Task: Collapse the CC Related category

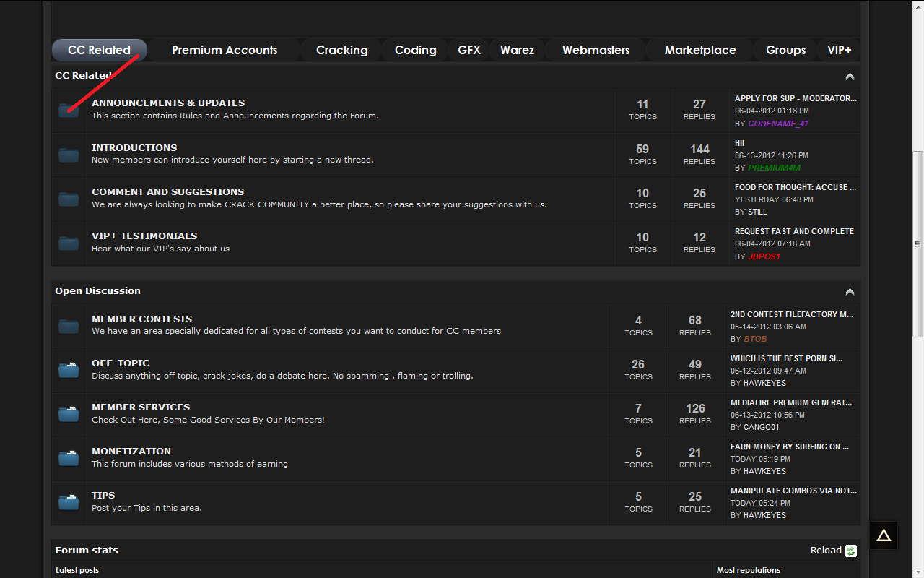Action: coord(850,77)
